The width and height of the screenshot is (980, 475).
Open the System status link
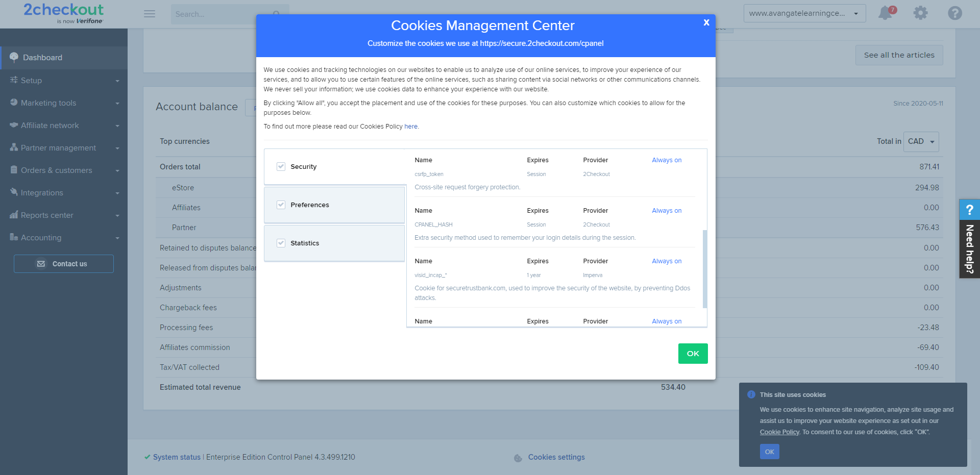click(177, 457)
